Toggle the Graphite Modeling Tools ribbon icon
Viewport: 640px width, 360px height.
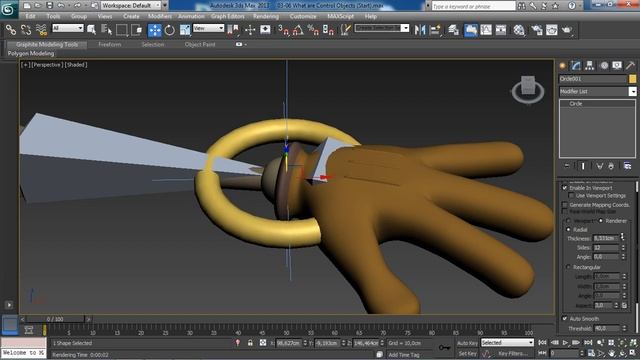pos(471,30)
